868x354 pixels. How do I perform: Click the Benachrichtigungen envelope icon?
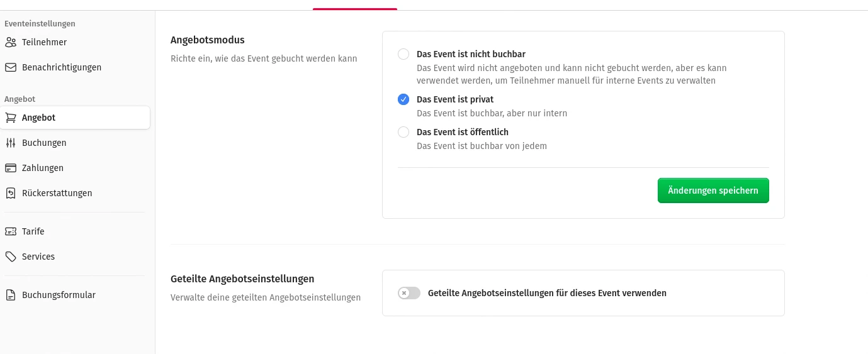tap(11, 67)
